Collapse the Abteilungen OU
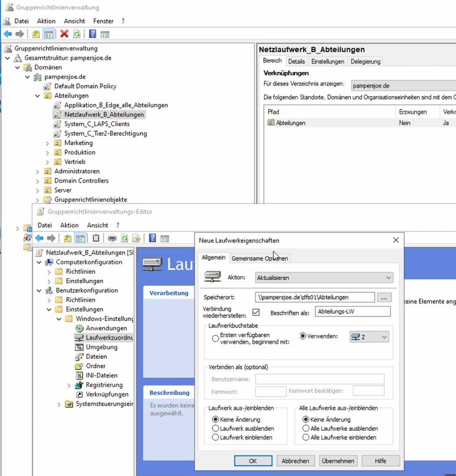Viewport: 456px width, 476px height. tap(37, 96)
